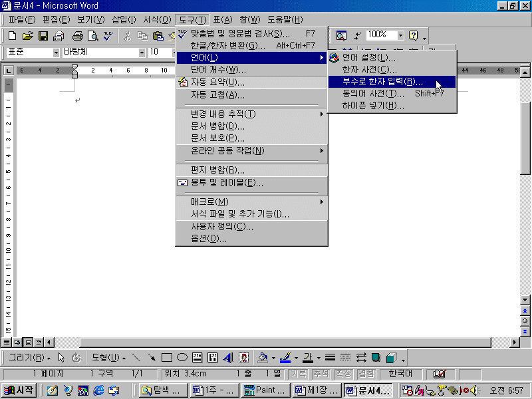Apply the Line Color brush swatch
Image resolution: width=532 pixels, height=399 pixels.
286,358
